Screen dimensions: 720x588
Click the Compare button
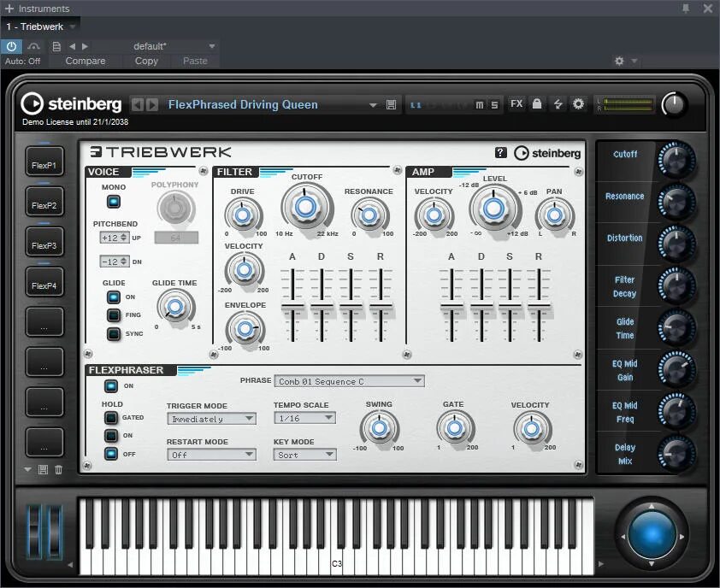coord(85,61)
